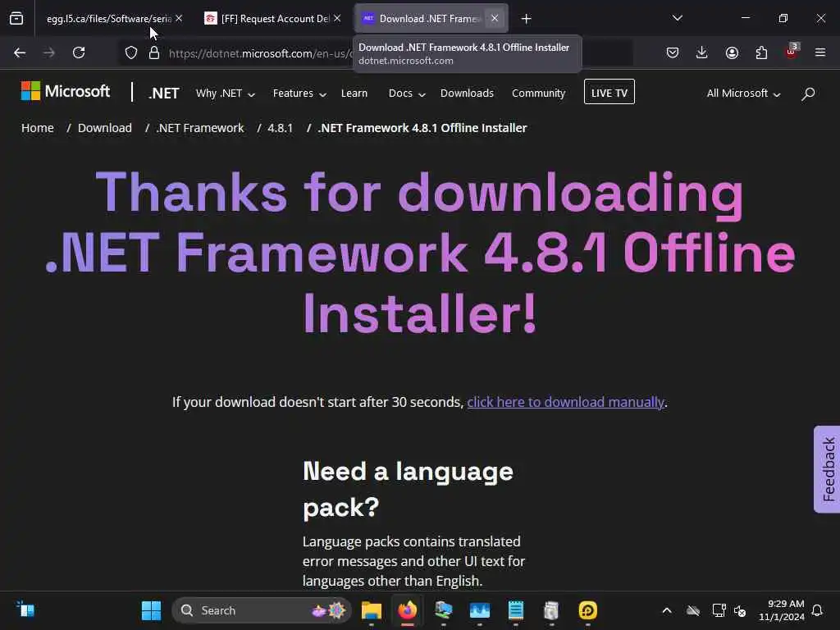This screenshot has height=630, width=840.
Task: Open the Learn menu item
Action: pos(354,94)
